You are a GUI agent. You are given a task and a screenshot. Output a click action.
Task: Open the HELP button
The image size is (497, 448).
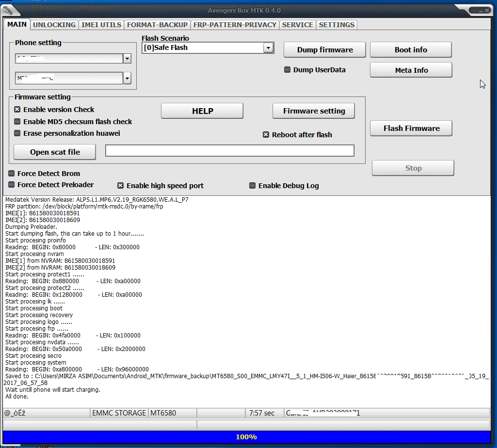(x=202, y=111)
